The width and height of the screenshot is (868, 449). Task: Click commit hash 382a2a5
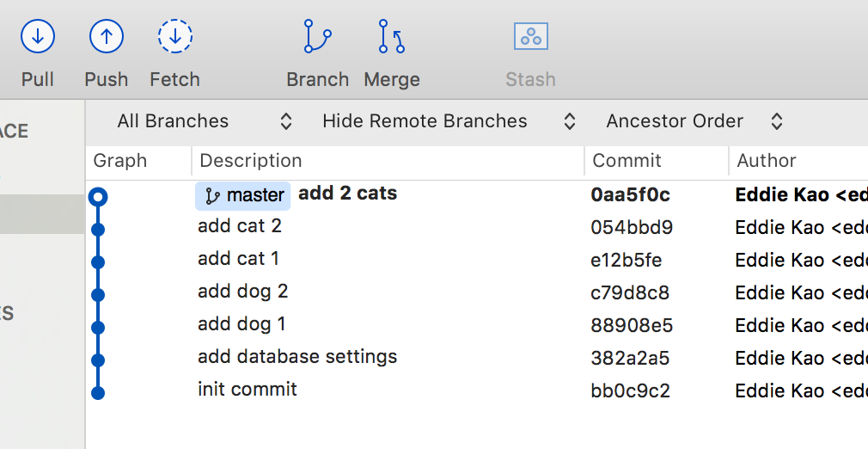[x=630, y=358]
